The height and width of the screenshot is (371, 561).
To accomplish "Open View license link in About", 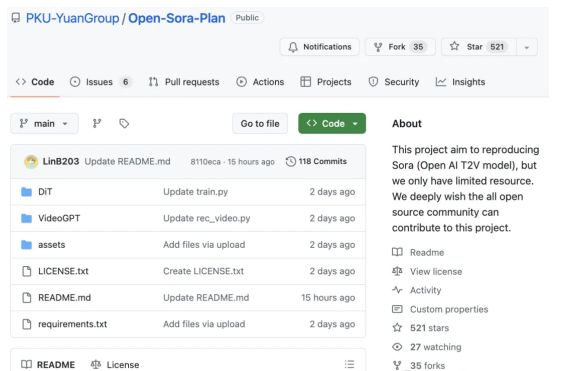I will click(427, 272).
